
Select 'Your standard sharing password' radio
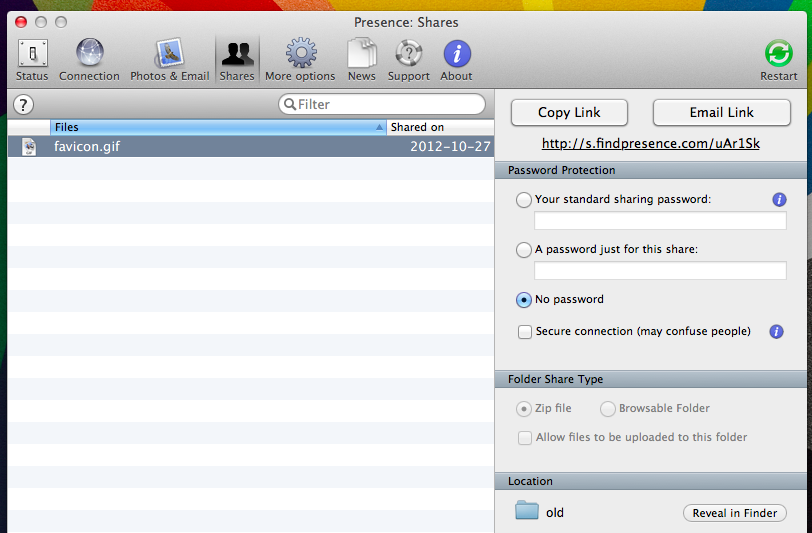pyautogui.click(x=524, y=200)
